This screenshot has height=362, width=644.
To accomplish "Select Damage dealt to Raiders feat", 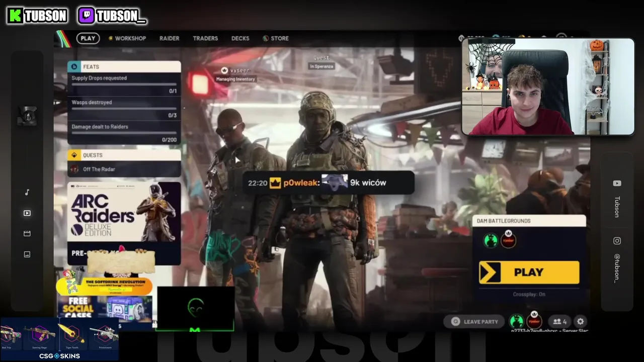I will click(124, 133).
